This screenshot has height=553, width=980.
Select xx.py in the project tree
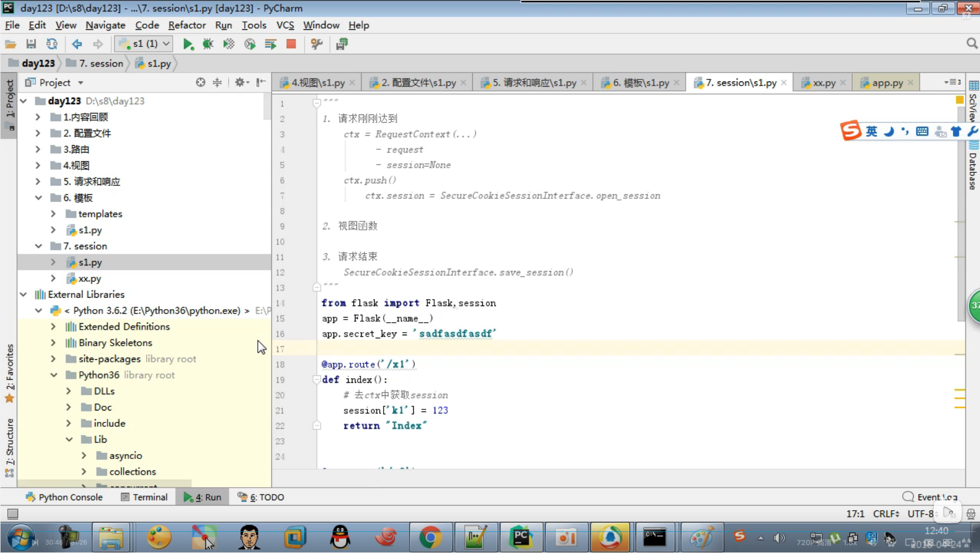coord(90,278)
